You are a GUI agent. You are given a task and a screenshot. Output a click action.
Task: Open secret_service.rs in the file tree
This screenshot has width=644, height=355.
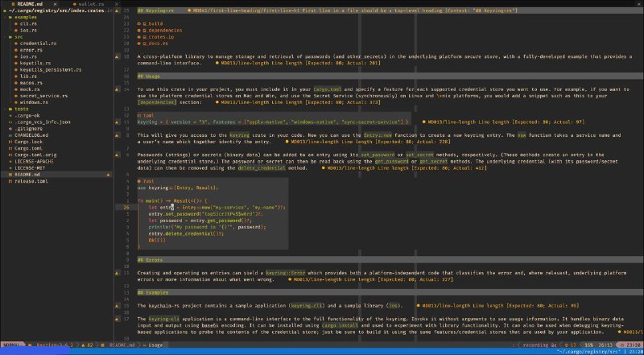(43, 96)
